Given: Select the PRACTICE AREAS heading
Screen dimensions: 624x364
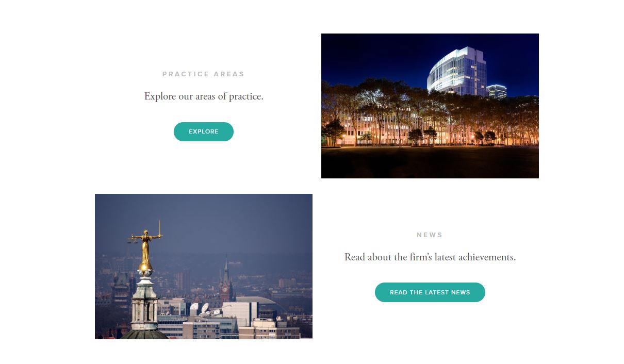Looking at the screenshot, I should click(x=204, y=74).
